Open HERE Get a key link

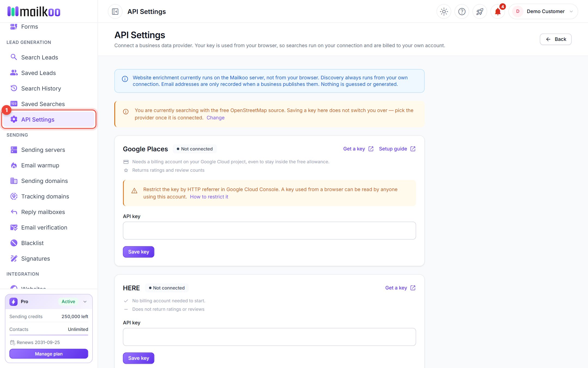click(x=400, y=288)
